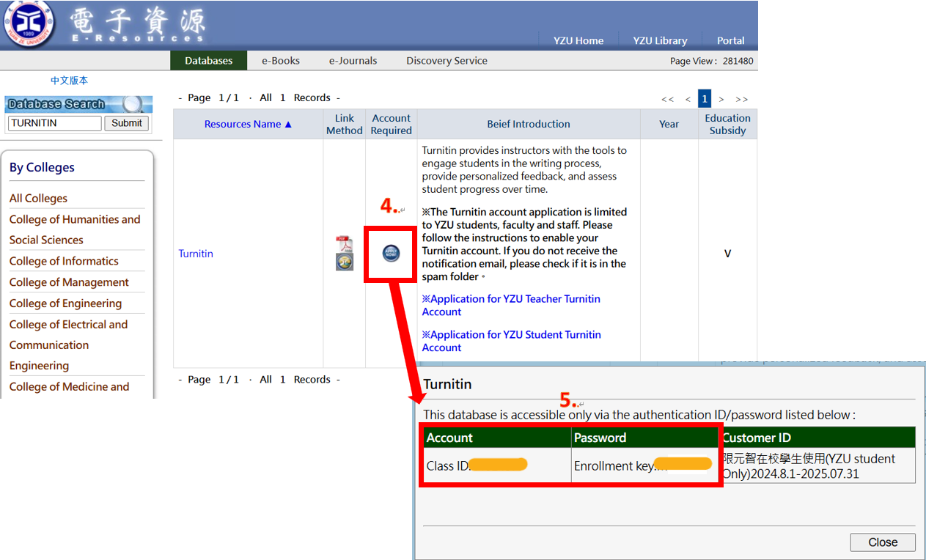The width and height of the screenshot is (926, 560).
Task: Switch to the e-Books tab
Action: 281,61
